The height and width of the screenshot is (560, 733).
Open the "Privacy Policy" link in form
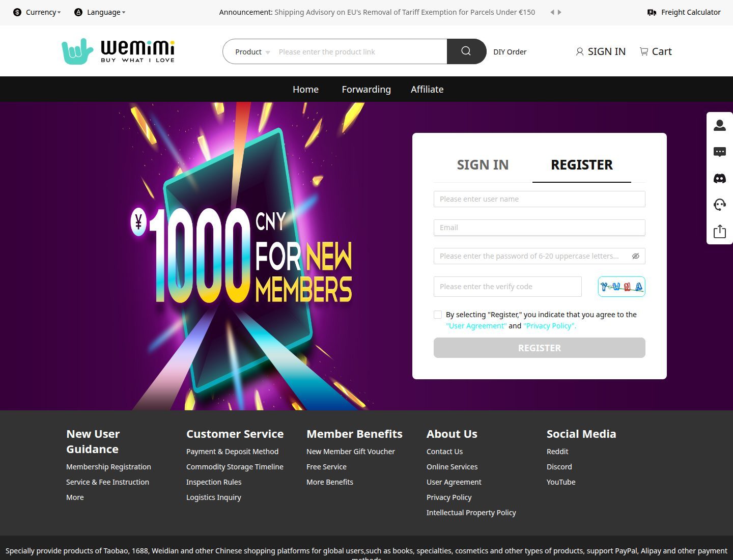pyautogui.click(x=550, y=326)
